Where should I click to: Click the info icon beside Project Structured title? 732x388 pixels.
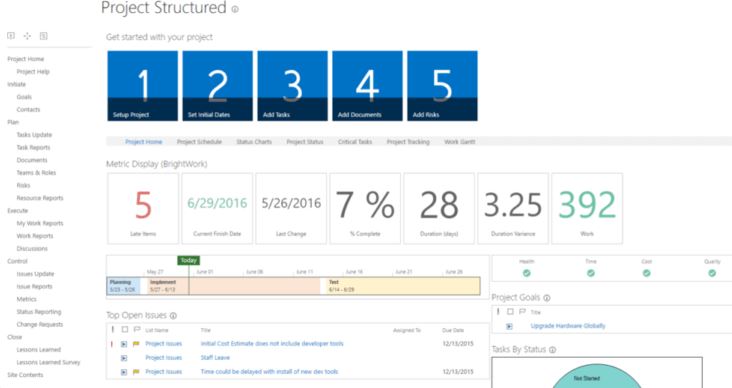pyautogui.click(x=235, y=9)
